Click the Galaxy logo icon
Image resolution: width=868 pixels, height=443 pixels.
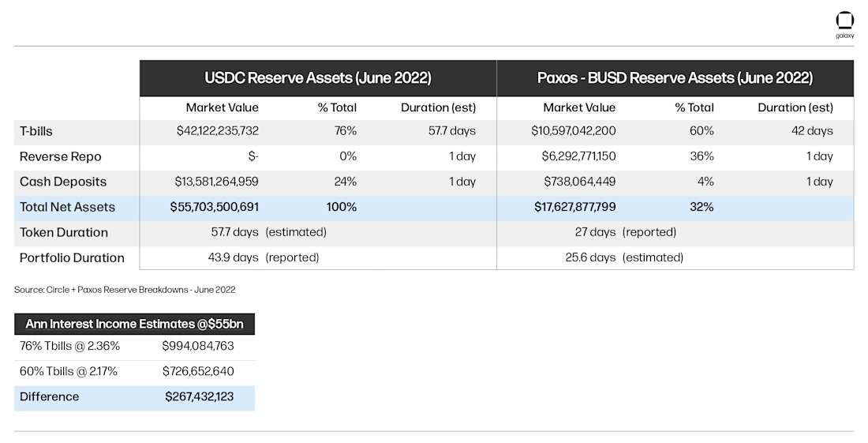pos(844,22)
